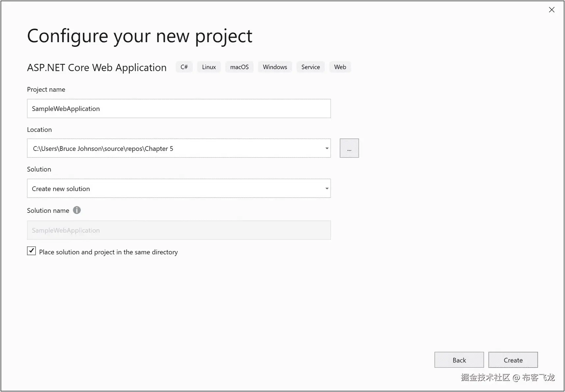Image resolution: width=565 pixels, height=392 pixels.
Task: Close the Configure your new project dialog
Action: 551,10
